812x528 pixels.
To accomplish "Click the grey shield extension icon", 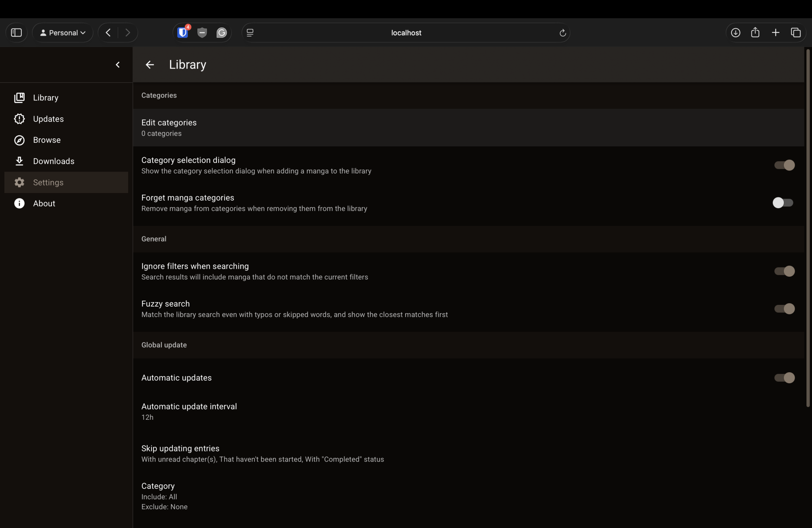I will 202,33.
